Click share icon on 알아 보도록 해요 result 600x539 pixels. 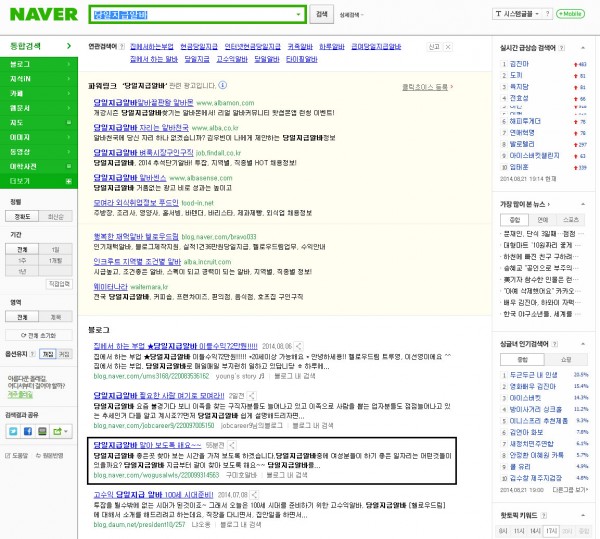[232, 445]
